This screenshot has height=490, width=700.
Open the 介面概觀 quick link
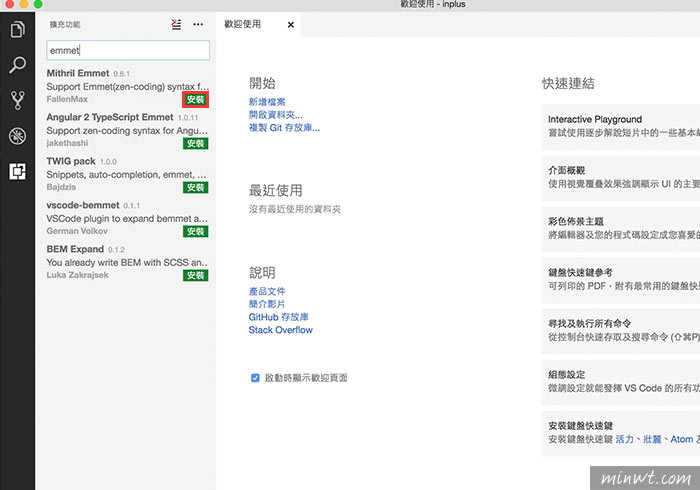pos(621,178)
